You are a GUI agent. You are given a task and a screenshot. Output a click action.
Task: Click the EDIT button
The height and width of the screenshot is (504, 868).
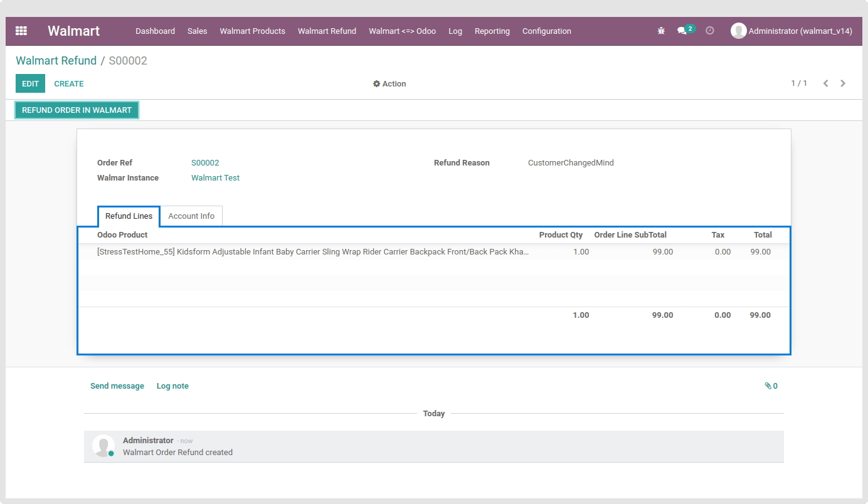pos(30,83)
